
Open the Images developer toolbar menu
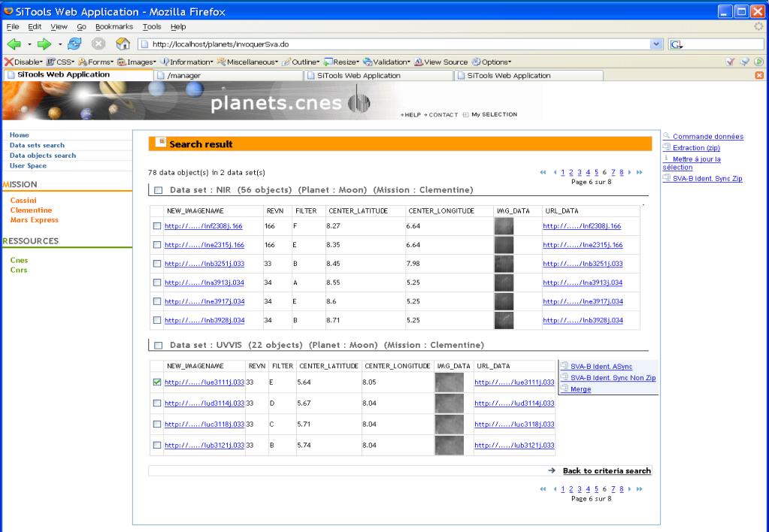(x=136, y=62)
